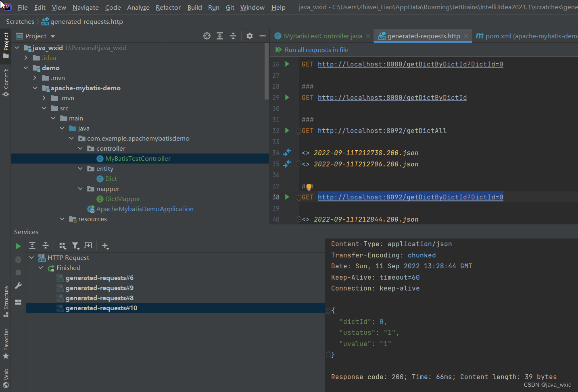This screenshot has width=578, height=392.
Task: Open 2022-09-11T212844.200.json response link
Action: pos(366,219)
